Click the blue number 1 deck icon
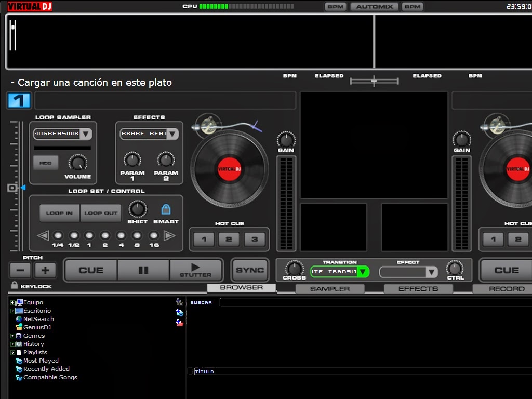 pos(18,100)
